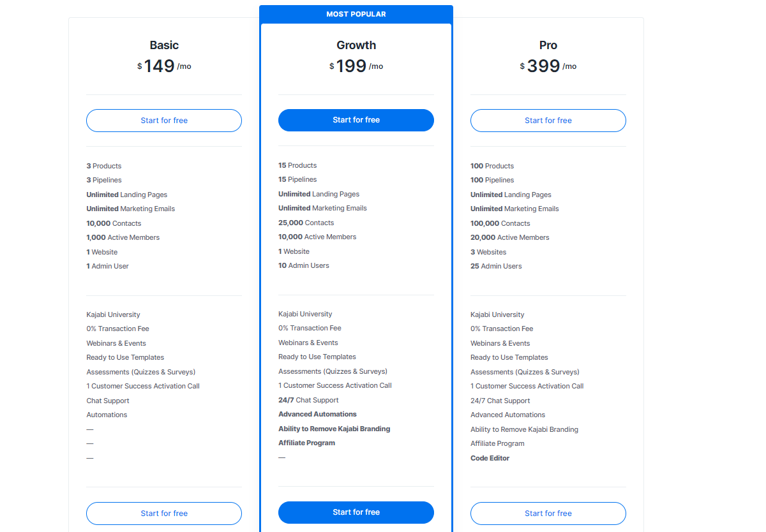Click top Start for free under Growth

(x=356, y=120)
